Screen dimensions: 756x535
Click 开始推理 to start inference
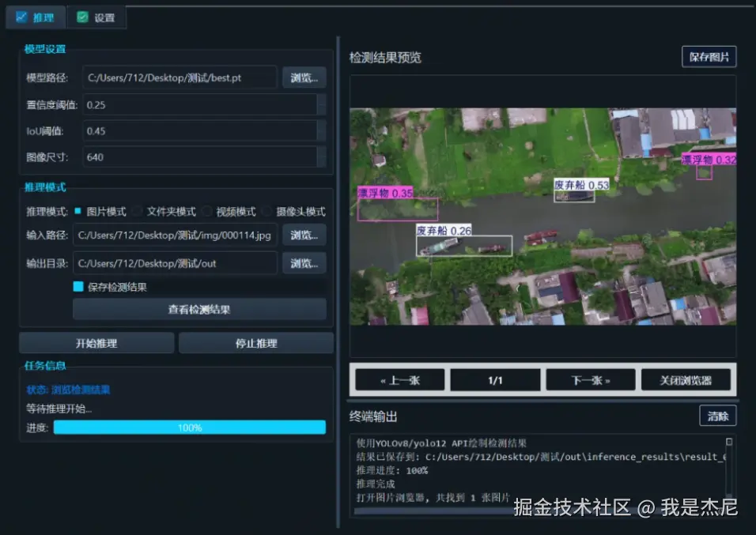[x=95, y=342]
